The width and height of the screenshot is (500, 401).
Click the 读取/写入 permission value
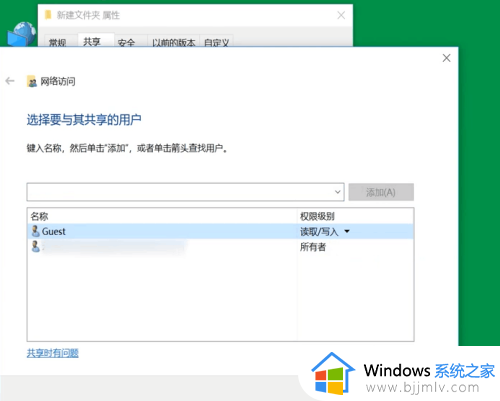click(x=319, y=231)
